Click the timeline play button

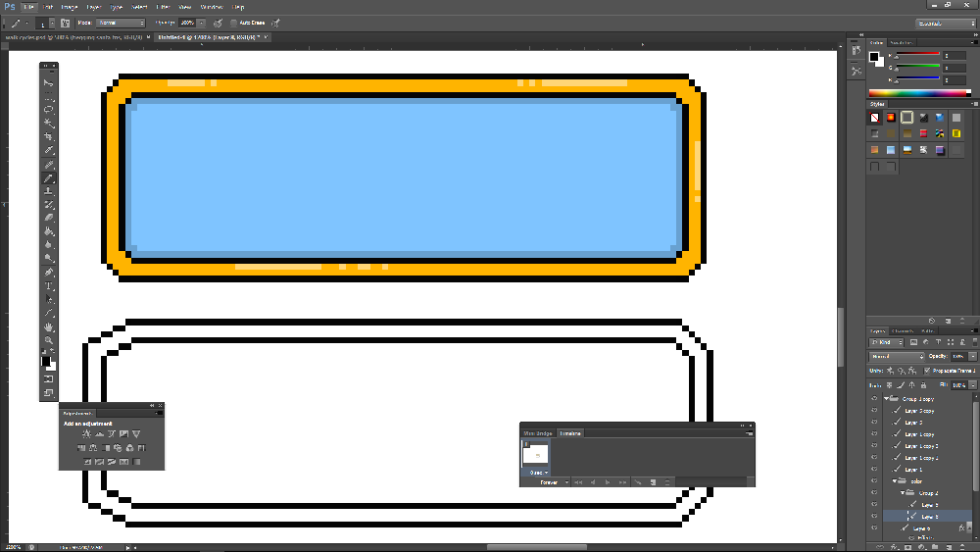[607, 482]
